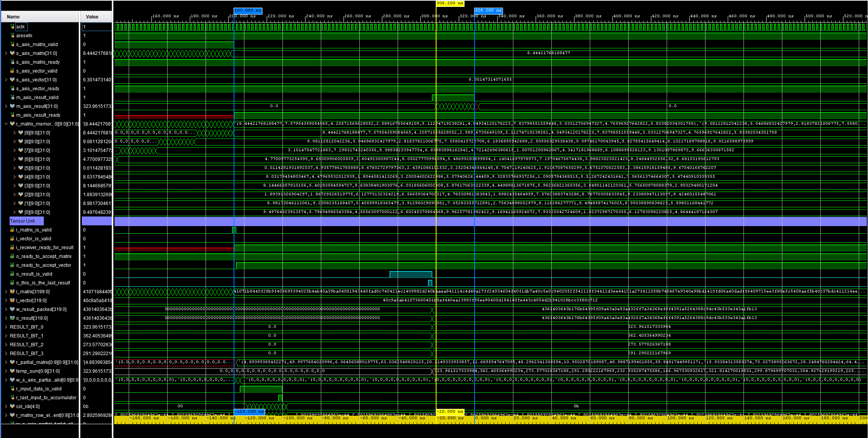868x438 pixels.
Task: Click the Name column header
Action: [13, 17]
